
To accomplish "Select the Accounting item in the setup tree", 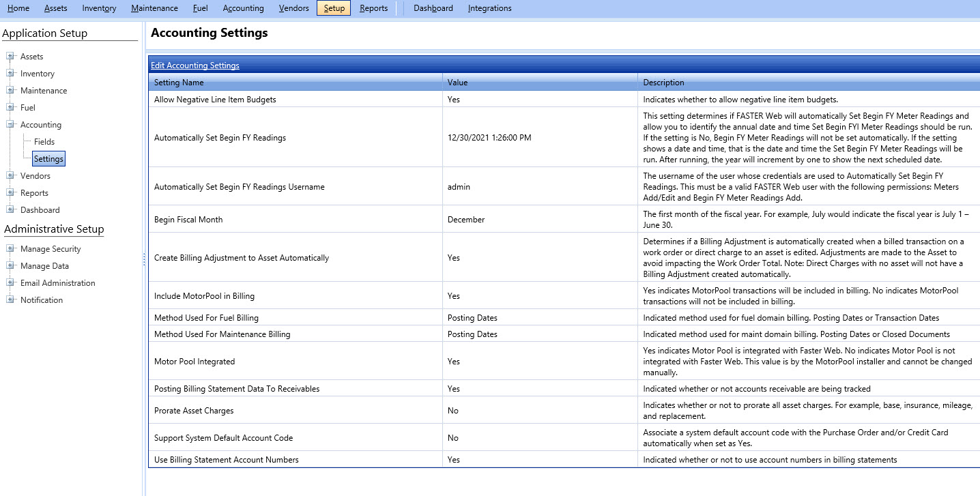I will (x=41, y=124).
